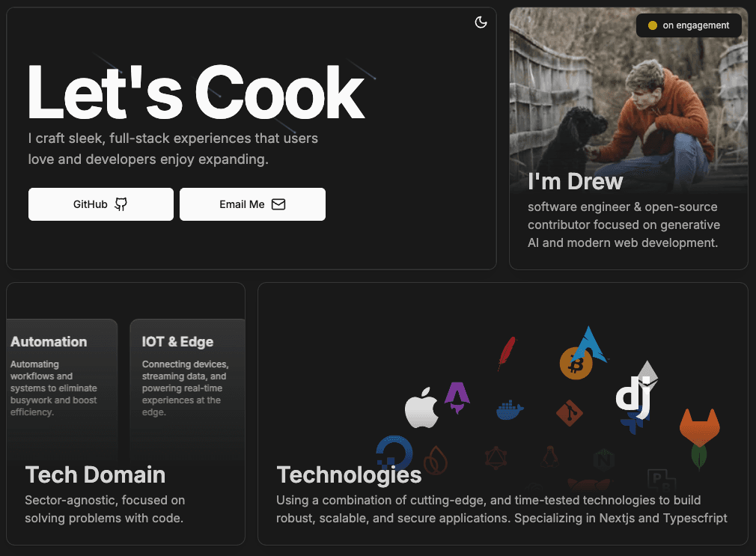Select the GraphQL logo icon
The height and width of the screenshot is (556, 756).
[x=496, y=458]
